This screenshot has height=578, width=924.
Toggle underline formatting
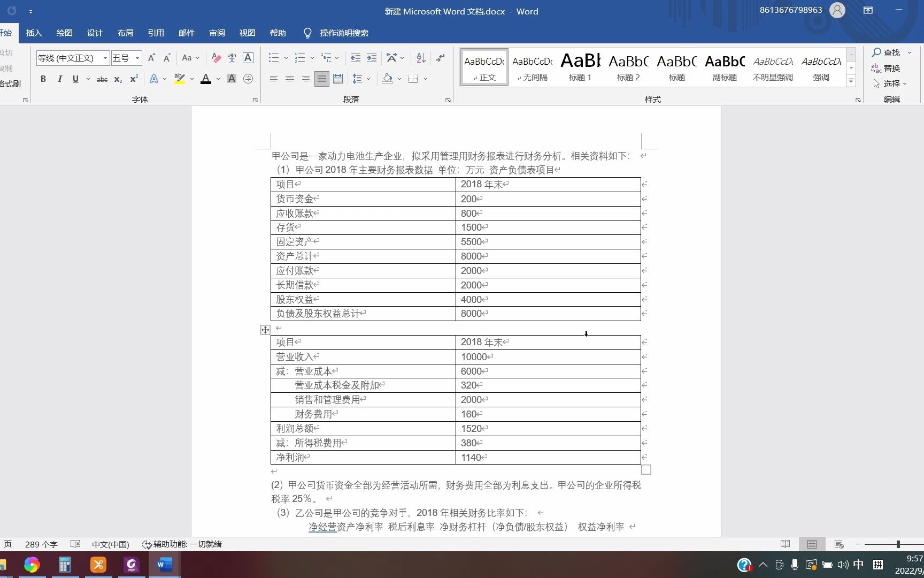click(x=75, y=79)
